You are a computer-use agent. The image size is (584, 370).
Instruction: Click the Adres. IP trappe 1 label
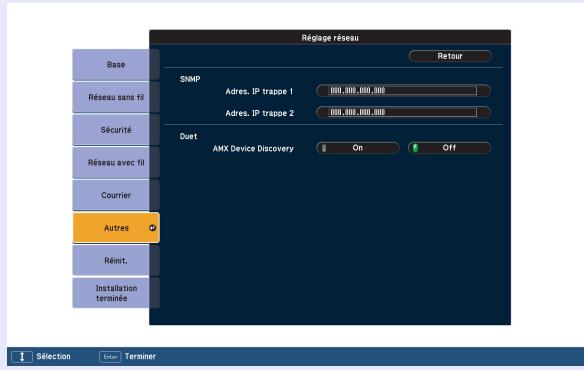[259, 91]
